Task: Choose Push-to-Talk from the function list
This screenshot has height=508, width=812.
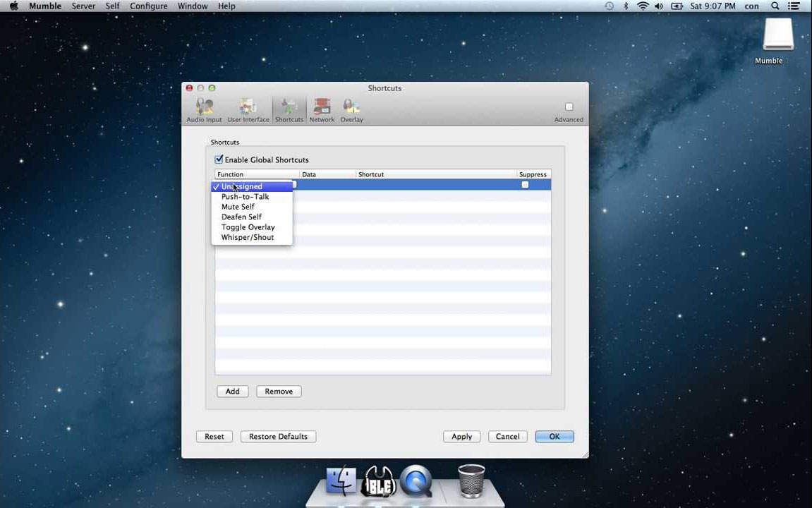Action: click(x=252, y=197)
